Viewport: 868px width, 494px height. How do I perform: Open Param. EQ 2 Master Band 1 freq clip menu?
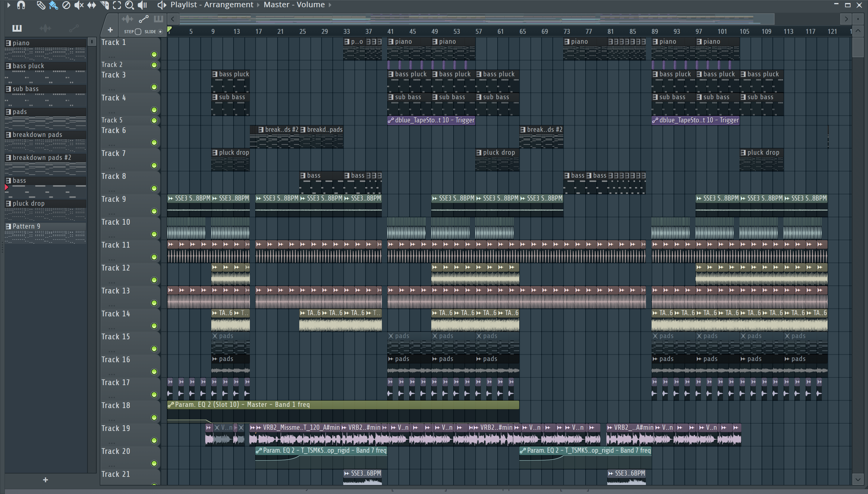tap(171, 404)
